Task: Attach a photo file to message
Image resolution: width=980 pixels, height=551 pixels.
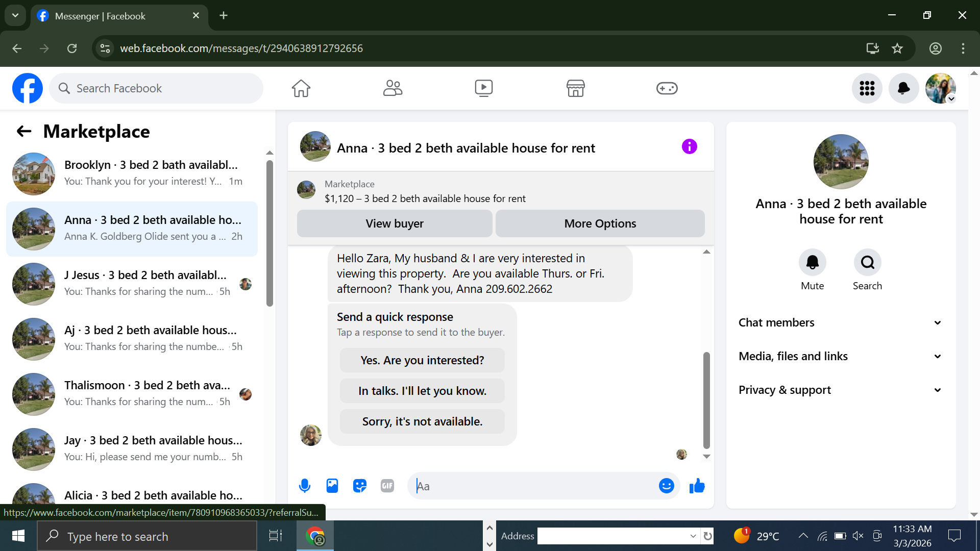Action: 332,486
